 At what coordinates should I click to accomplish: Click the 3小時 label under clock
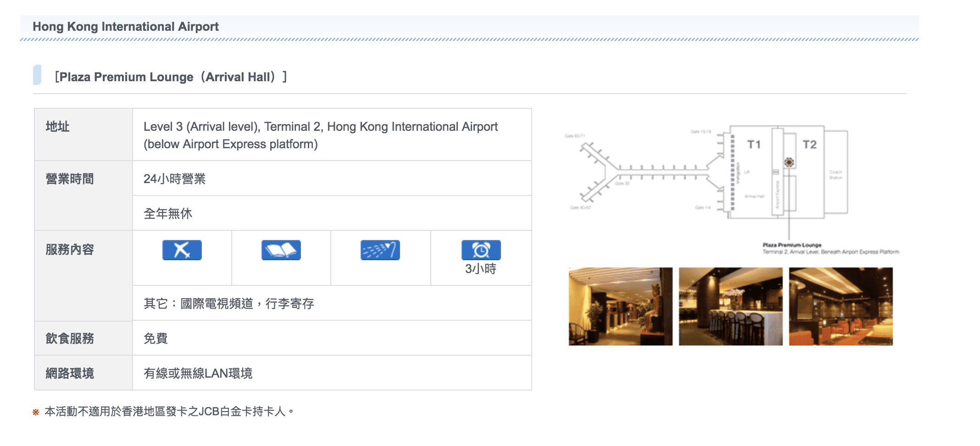click(x=480, y=269)
